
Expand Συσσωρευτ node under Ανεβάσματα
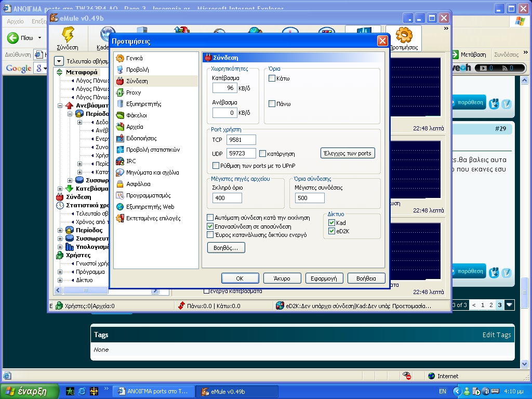70,180
